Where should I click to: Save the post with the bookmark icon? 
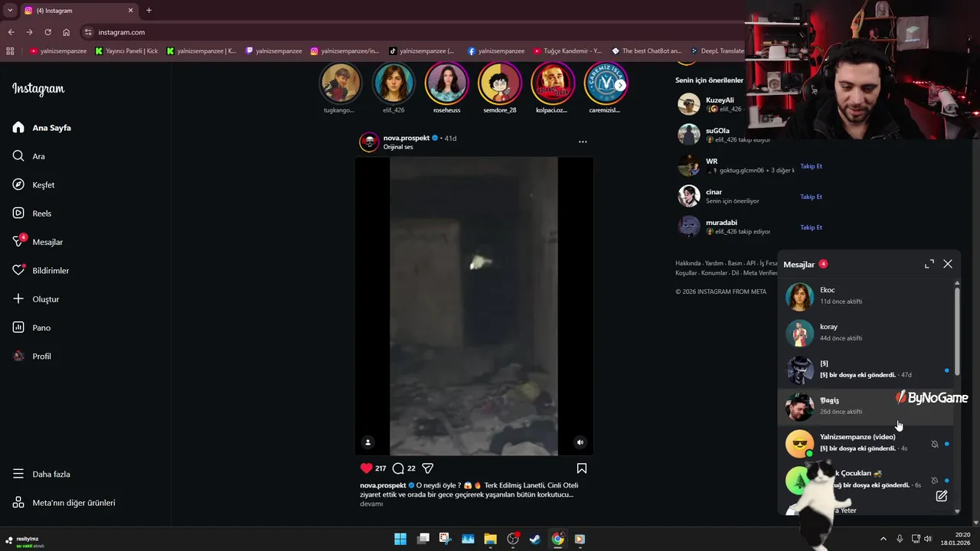(x=582, y=468)
